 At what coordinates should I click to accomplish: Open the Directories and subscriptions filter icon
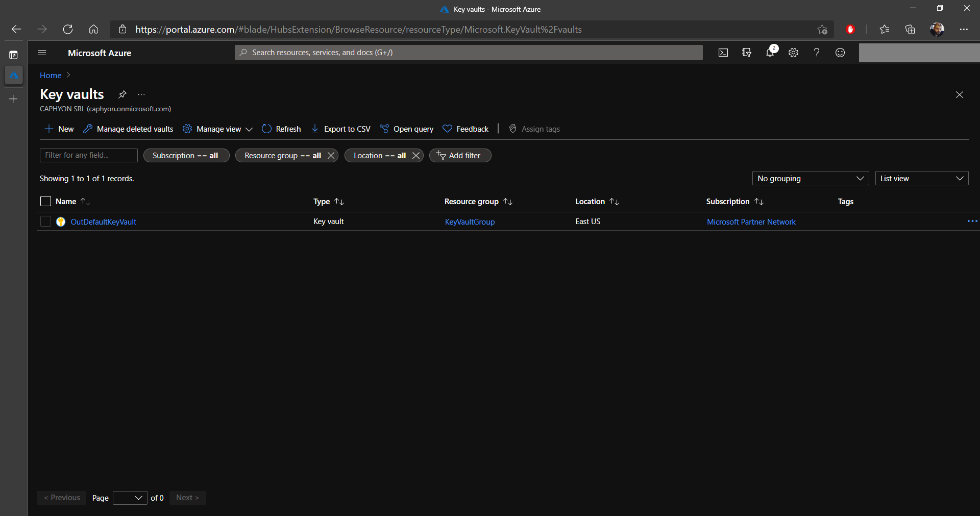747,53
